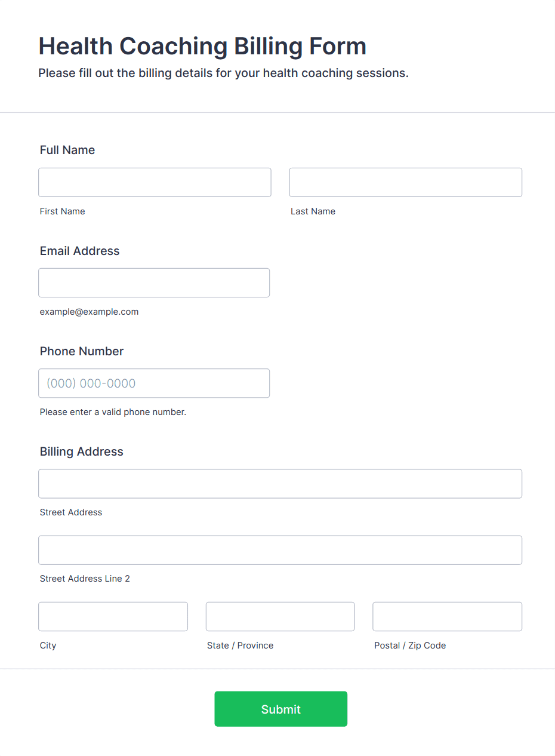The image size is (555, 756).
Task: Click the example@example.com hint text
Action: pos(89,312)
